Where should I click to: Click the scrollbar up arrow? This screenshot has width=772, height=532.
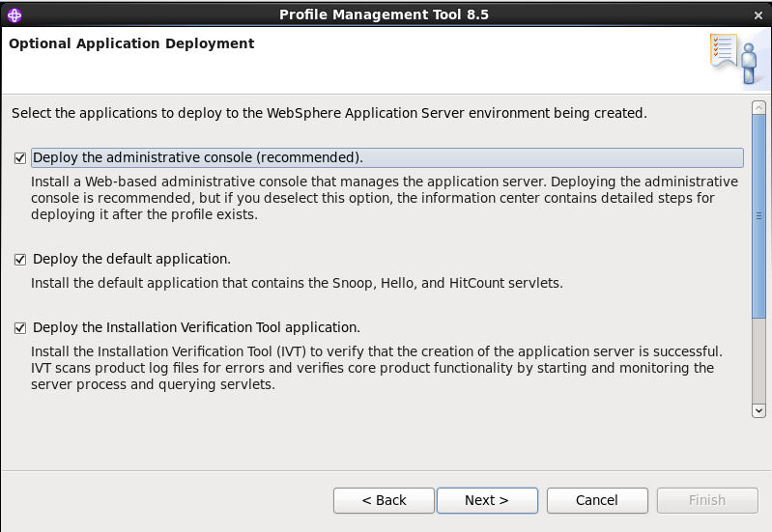coord(758,108)
